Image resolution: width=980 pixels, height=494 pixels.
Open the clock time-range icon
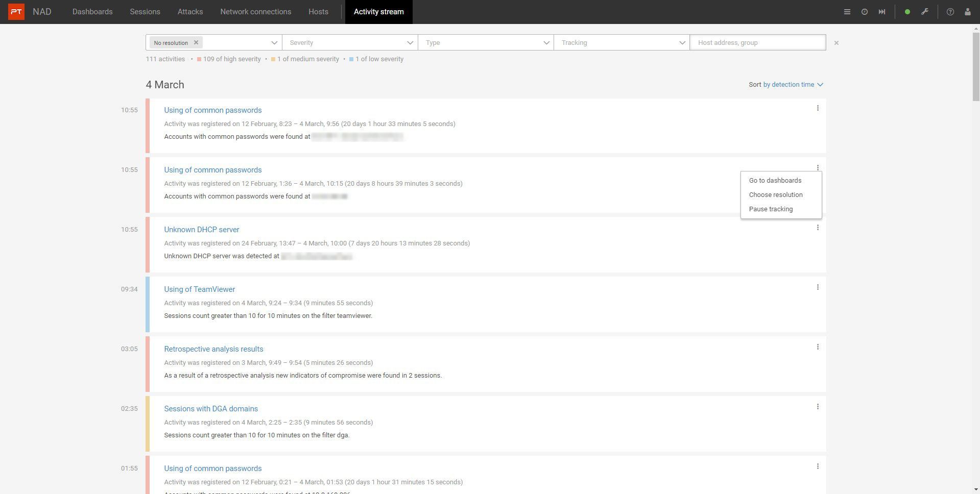coord(865,12)
